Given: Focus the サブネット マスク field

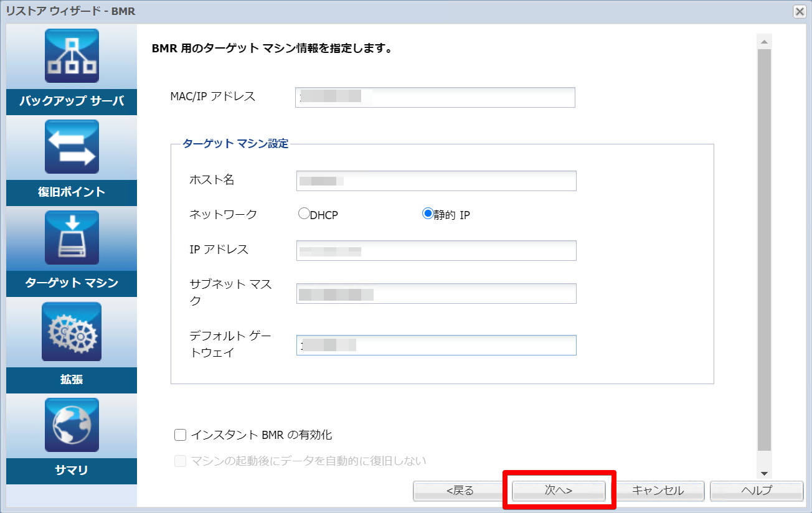Looking at the screenshot, I should click(x=437, y=294).
